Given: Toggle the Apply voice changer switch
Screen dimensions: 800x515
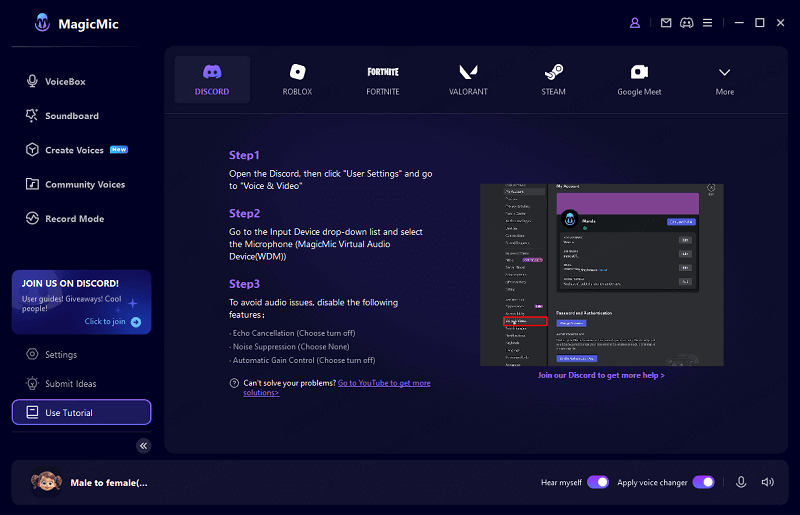Looking at the screenshot, I should coord(704,482).
